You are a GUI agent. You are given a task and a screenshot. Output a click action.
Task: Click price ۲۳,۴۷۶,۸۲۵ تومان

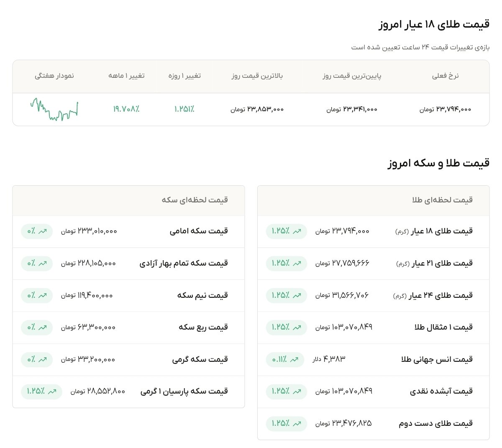(343, 423)
